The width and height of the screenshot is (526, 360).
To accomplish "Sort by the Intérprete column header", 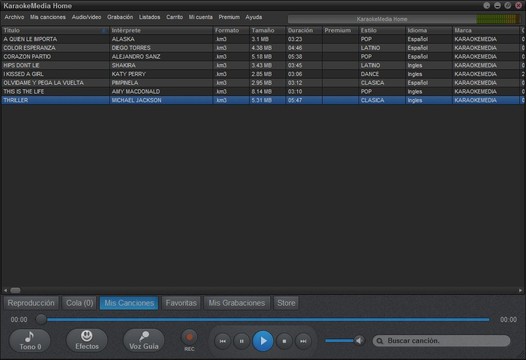I will (161, 30).
